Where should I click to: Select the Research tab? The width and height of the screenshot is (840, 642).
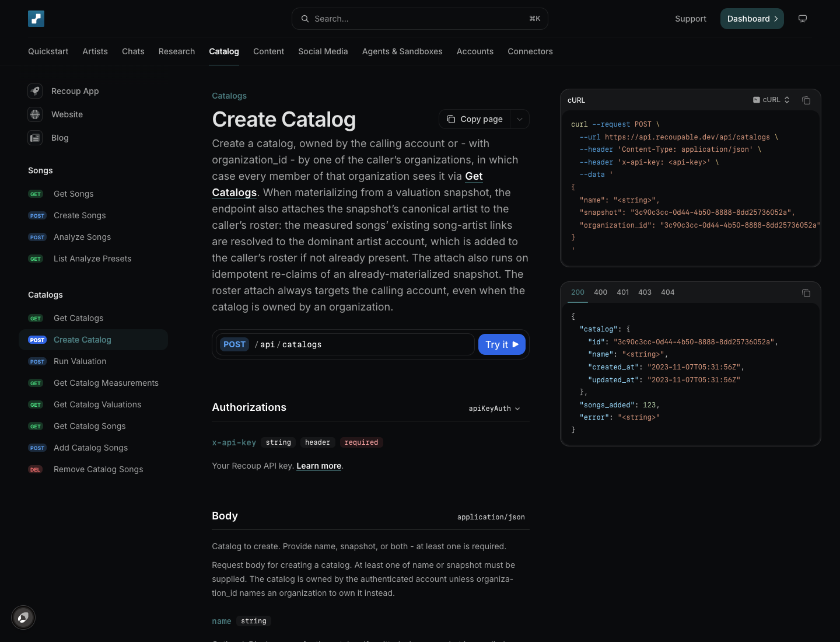[177, 51]
